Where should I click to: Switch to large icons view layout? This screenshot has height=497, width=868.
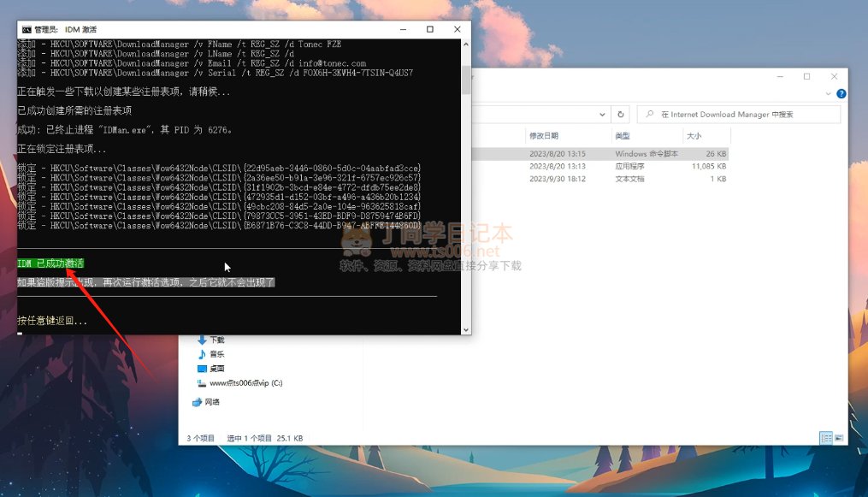coord(839,438)
